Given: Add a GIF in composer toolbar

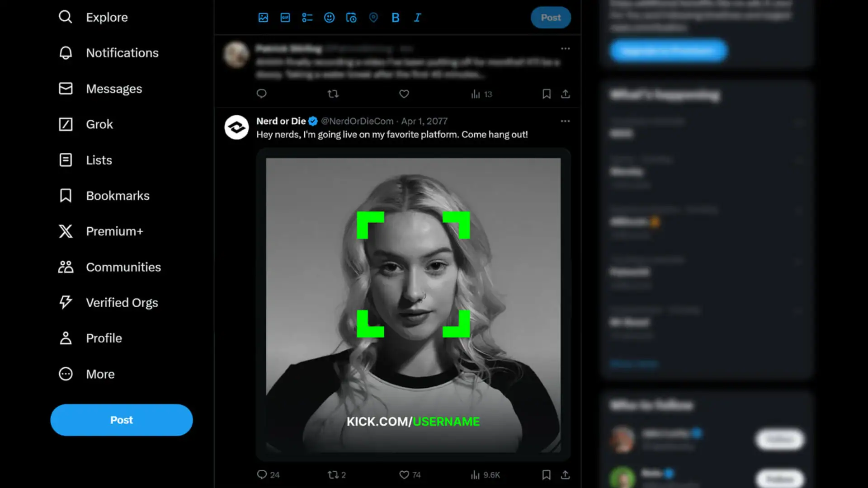Looking at the screenshot, I should coord(285,18).
